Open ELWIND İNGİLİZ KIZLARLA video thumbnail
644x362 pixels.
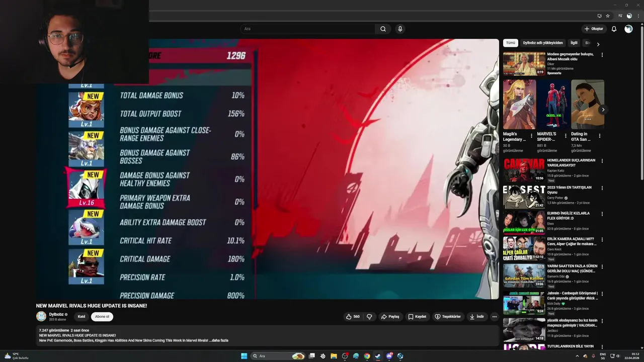click(x=524, y=222)
